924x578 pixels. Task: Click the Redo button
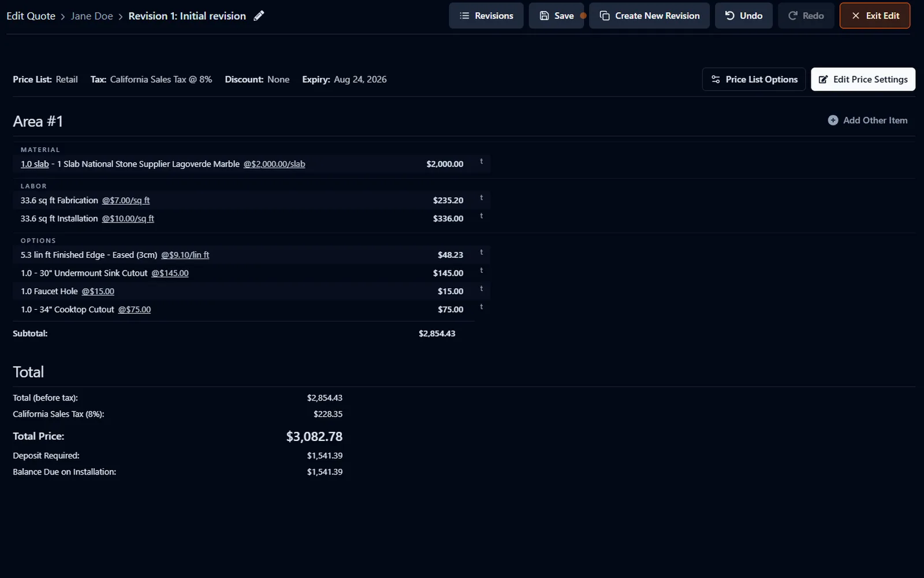(806, 16)
